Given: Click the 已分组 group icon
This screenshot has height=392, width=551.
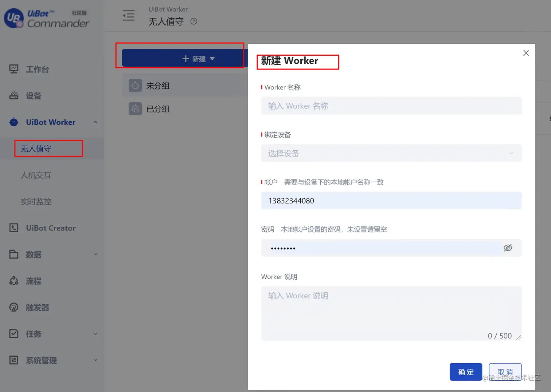Looking at the screenshot, I should coord(135,108).
